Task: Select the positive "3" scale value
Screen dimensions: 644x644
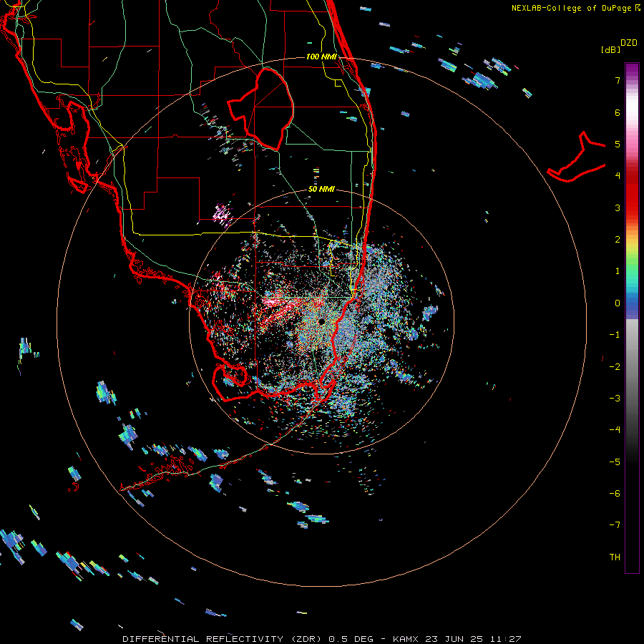Action: [618, 208]
